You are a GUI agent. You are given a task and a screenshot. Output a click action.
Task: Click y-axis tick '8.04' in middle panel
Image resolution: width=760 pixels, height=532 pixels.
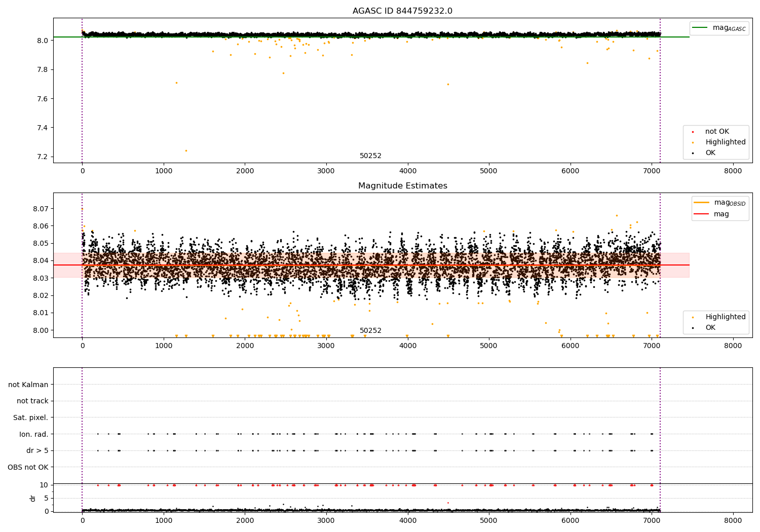tap(41, 261)
